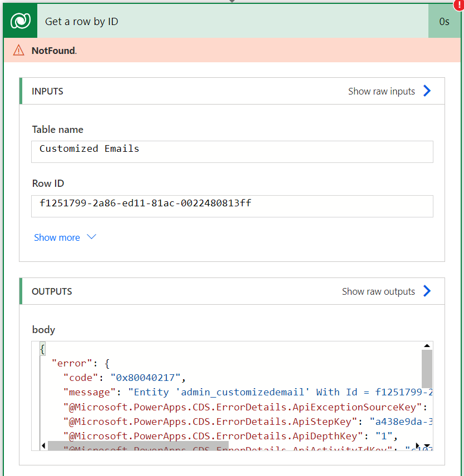Click the collapse caret above the action card
Viewport: 464px width, 476px height.
pyautogui.click(x=232, y=2)
